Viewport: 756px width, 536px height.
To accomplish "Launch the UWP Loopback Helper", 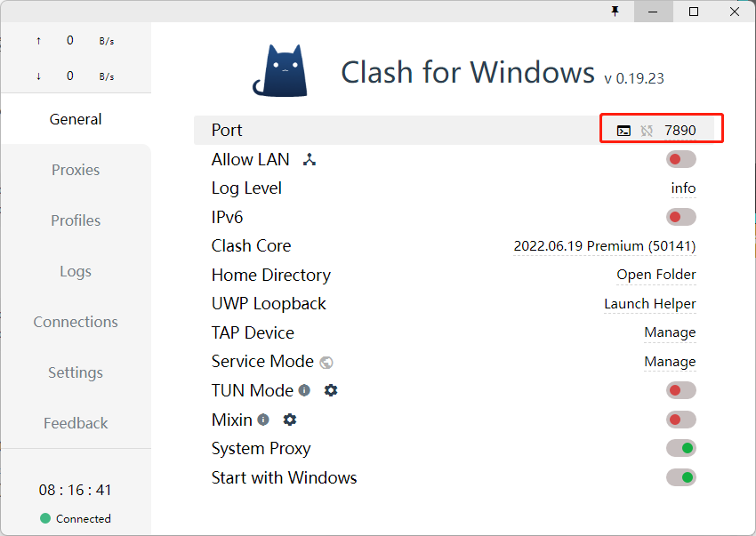I will pyautogui.click(x=650, y=304).
